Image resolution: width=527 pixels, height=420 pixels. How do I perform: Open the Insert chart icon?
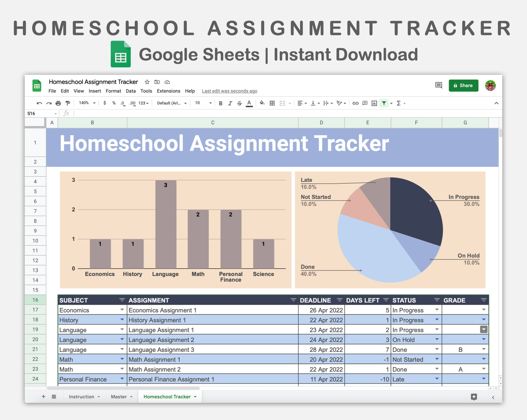pyautogui.click(x=374, y=103)
